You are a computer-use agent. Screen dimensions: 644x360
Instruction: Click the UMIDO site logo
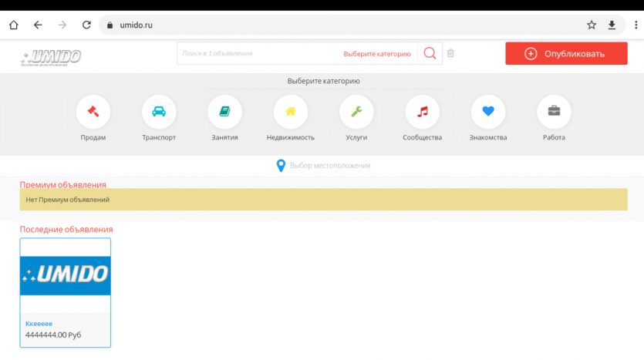(x=52, y=56)
